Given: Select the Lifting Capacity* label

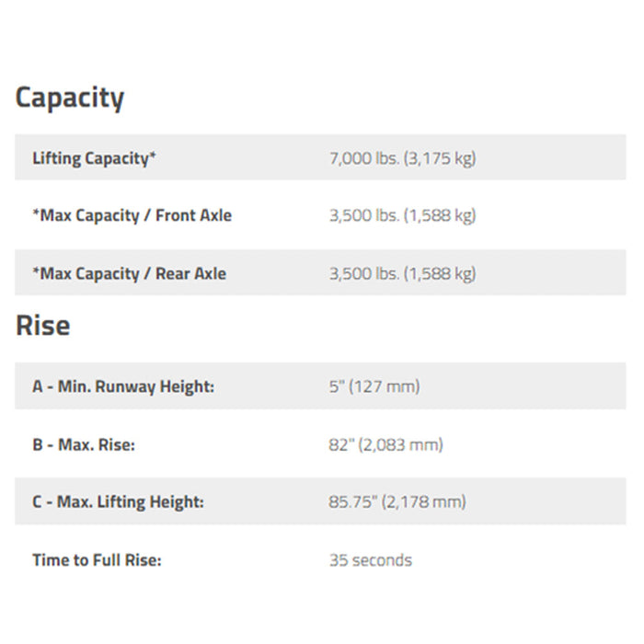Looking at the screenshot, I should pyautogui.click(x=94, y=158).
